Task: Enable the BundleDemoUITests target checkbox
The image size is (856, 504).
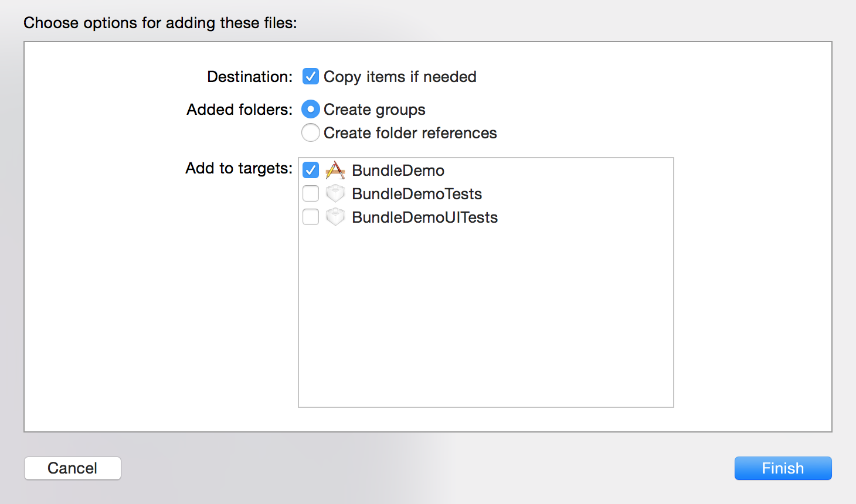Action: [311, 217]
